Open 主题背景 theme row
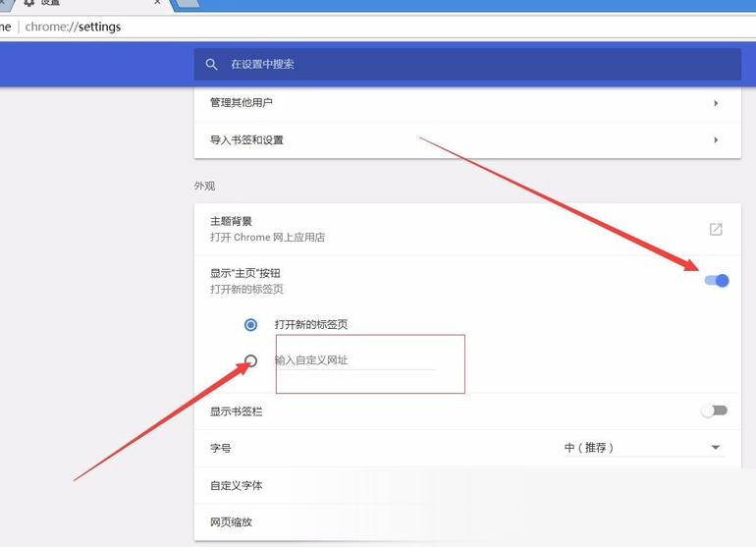Viewport: 756px width, 547px height. [x=467, y=229]
